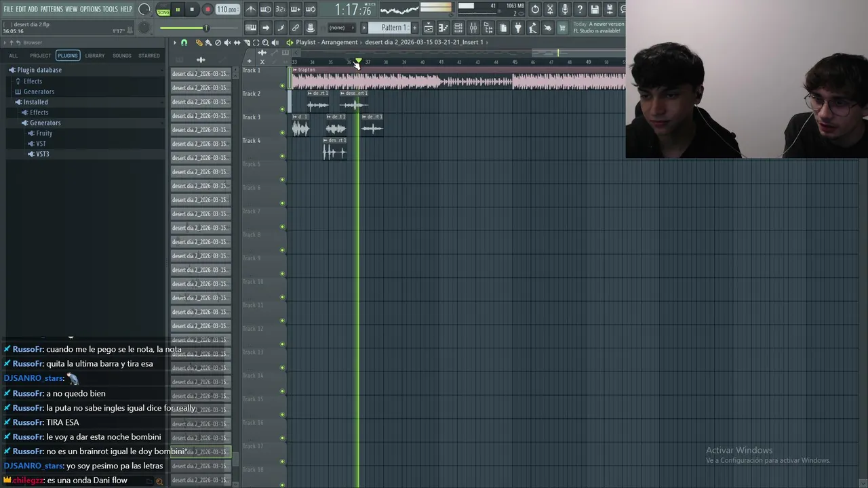This screenshot has height=488, width=868.
Task: Switch to the SOUNDS browser tab
Action: (x=122, y=56)
